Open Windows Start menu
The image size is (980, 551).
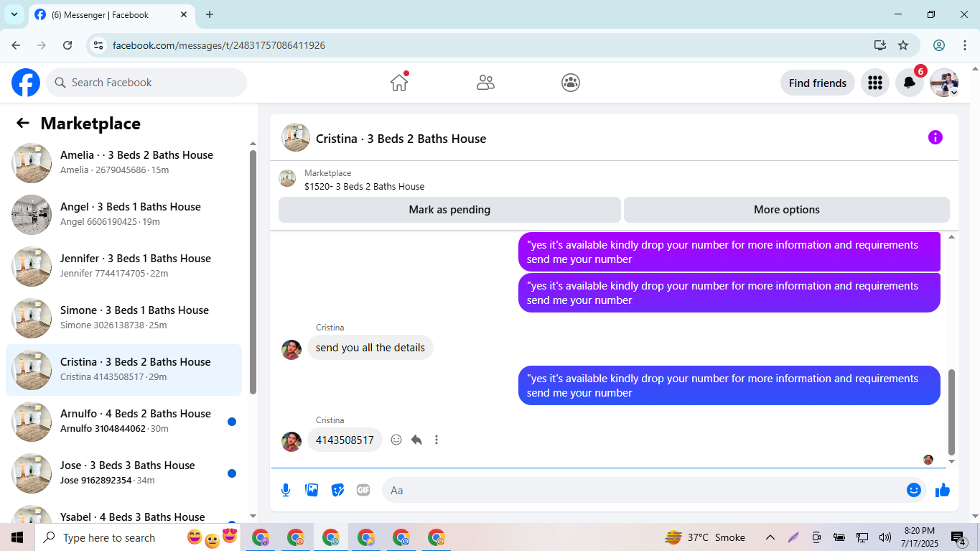coord(17,537)
